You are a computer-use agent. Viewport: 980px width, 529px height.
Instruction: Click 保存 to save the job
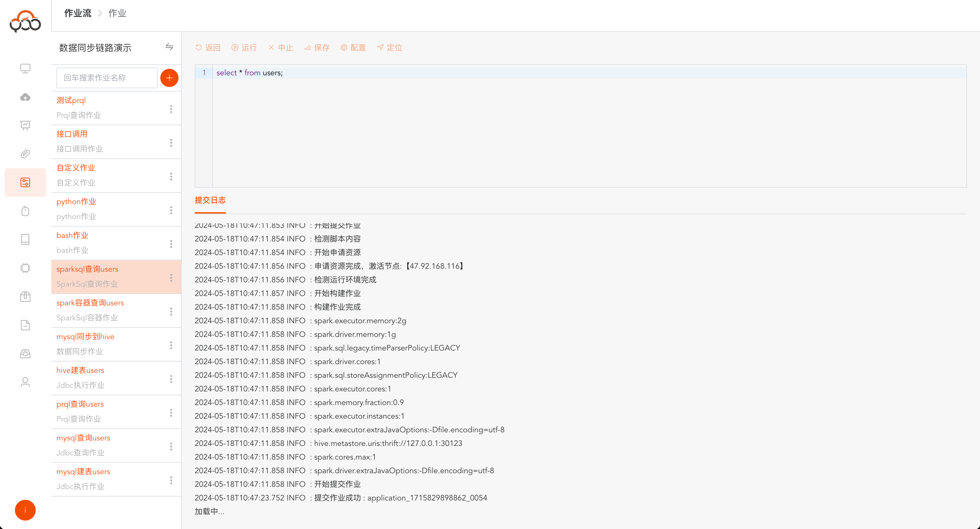pos(317,48)
